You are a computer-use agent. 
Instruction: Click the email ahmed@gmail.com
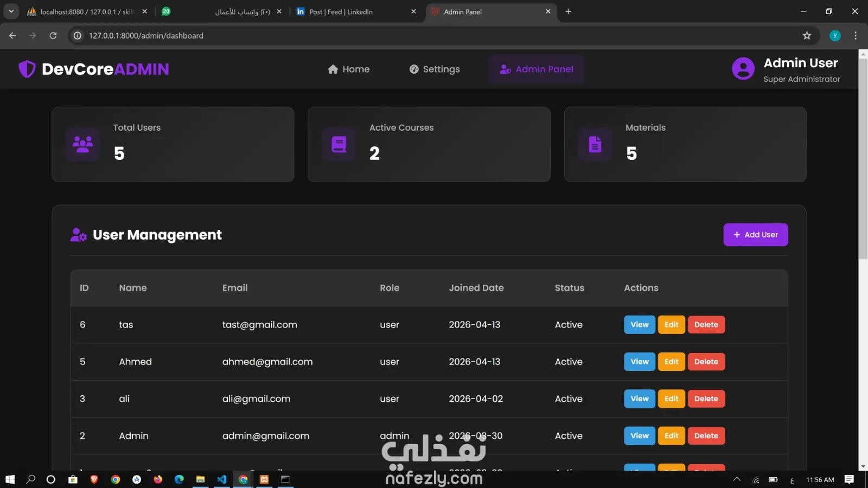267,362
